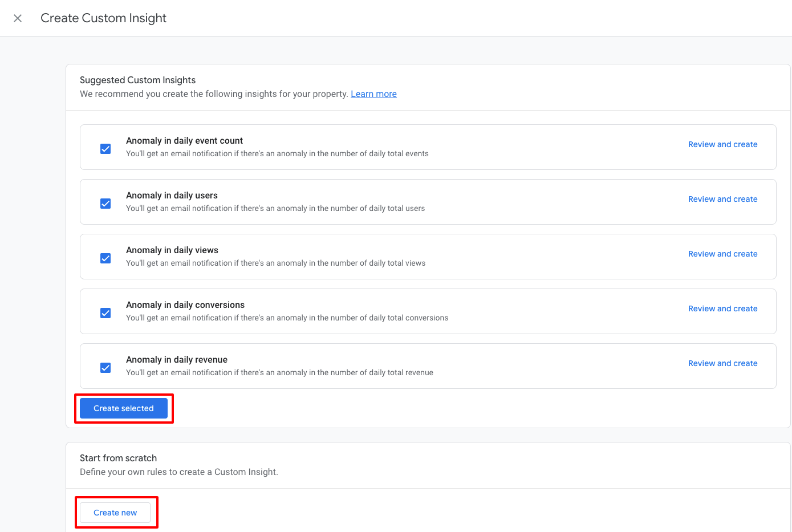Review and create daily event count insight

coord(722,144)
